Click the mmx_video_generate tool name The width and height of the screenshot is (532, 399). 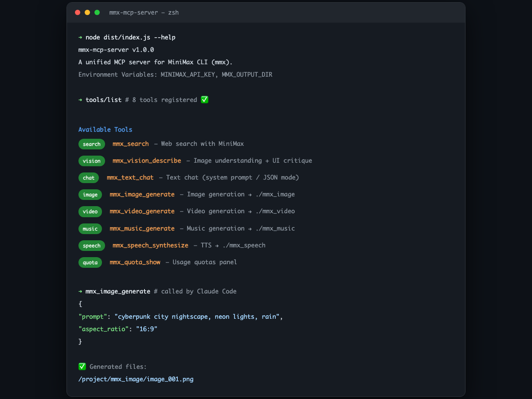142,211
